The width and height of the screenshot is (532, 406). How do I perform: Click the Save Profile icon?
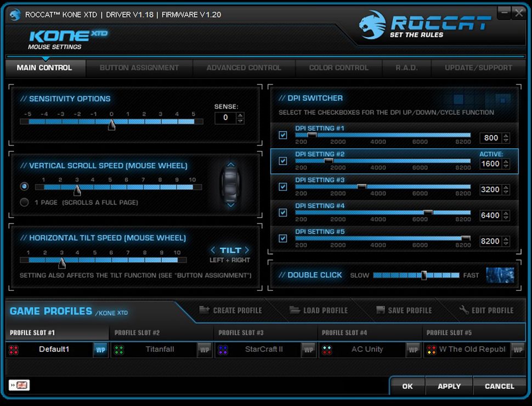(380, 310)
